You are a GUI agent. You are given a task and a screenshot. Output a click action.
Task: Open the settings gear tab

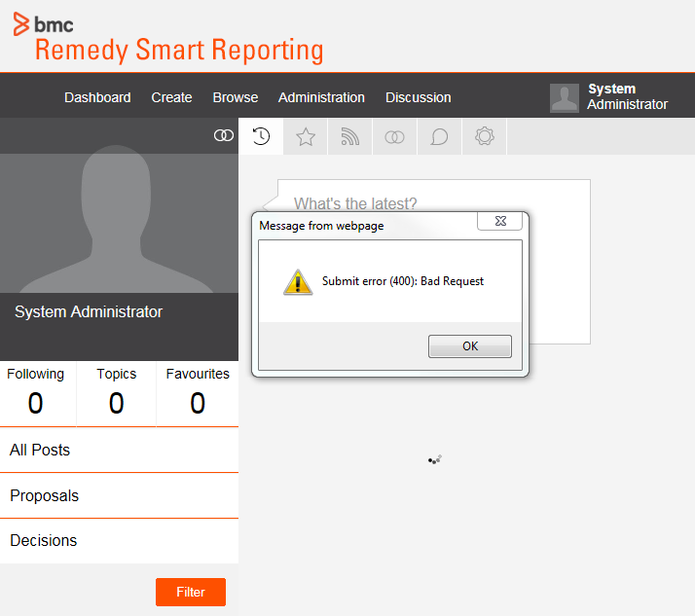(x=485, y=136)
